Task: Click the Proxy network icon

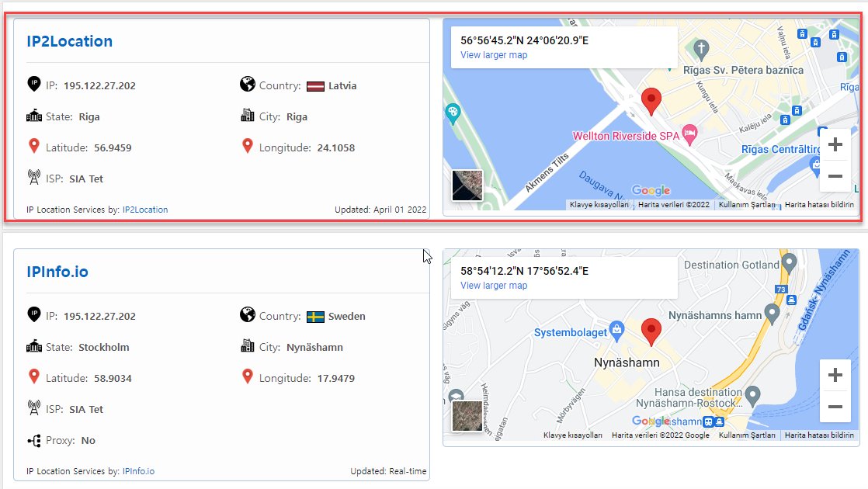Action: click(x=33, y=440)
